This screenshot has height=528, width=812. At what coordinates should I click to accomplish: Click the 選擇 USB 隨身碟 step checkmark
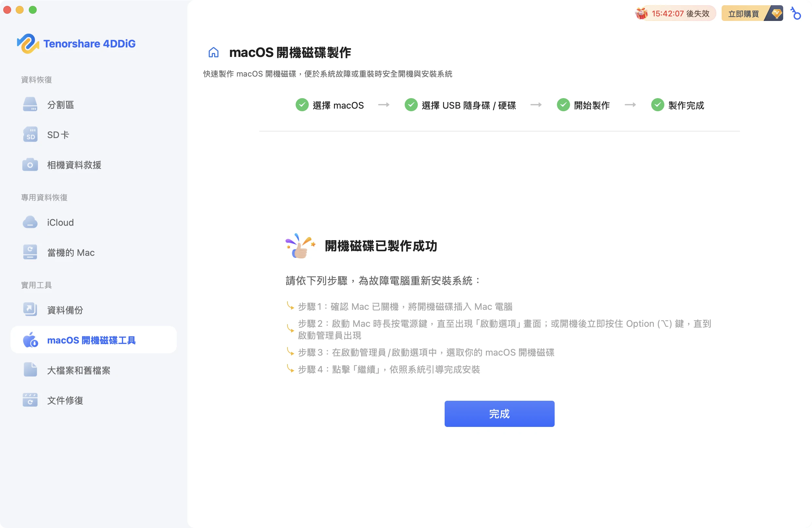click(411, 105)
